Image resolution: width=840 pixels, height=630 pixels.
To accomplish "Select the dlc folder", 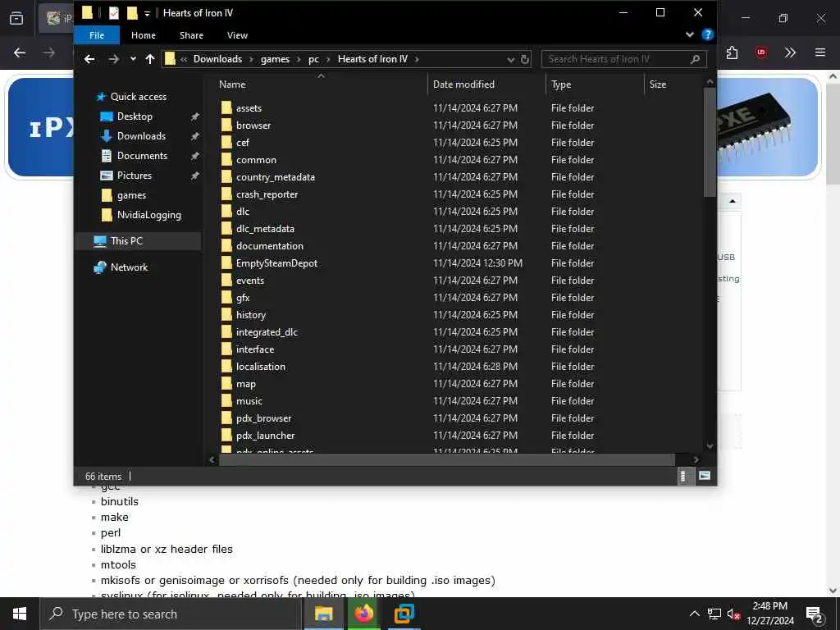I will pos(243,211).
